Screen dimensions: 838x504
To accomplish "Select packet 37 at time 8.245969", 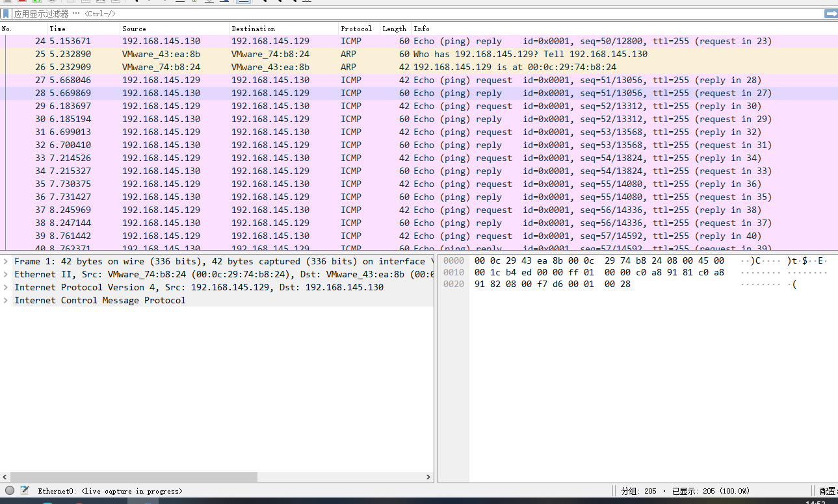I will 419,210.
